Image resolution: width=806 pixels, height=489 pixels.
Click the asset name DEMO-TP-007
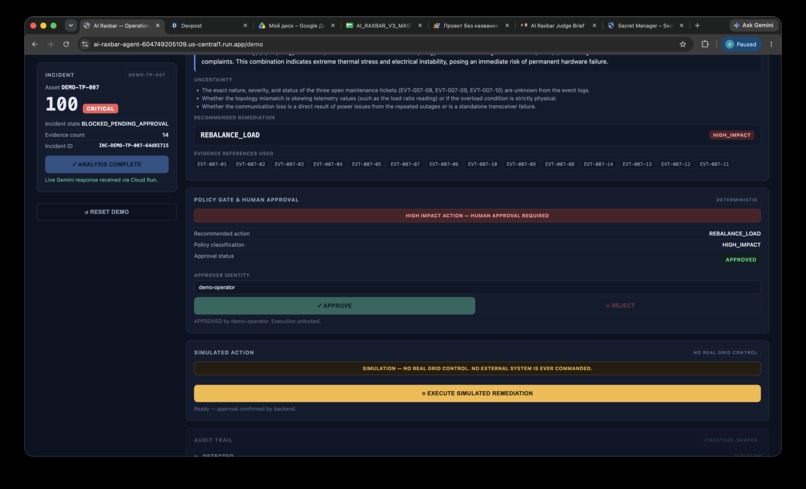click(x=80, y=87)
